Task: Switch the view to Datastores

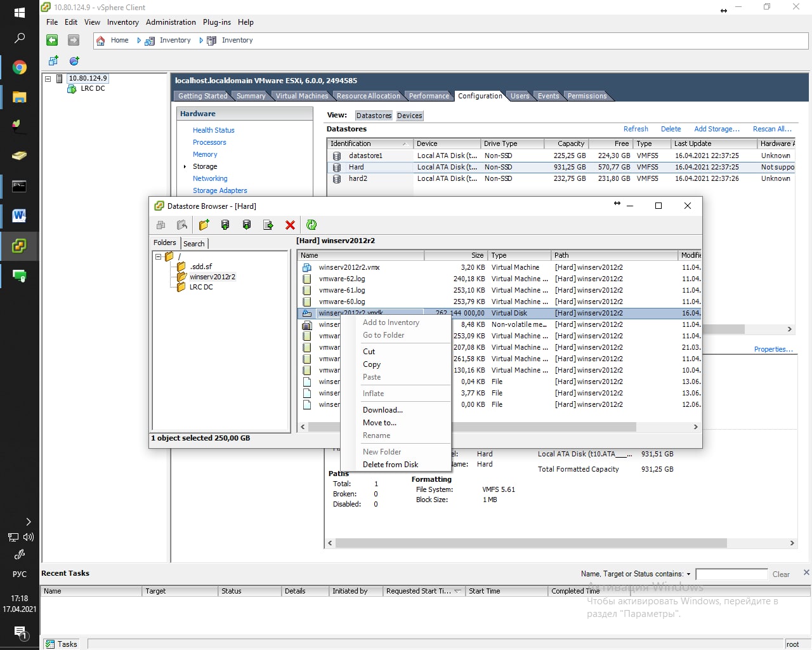Action: pos(374,116)
